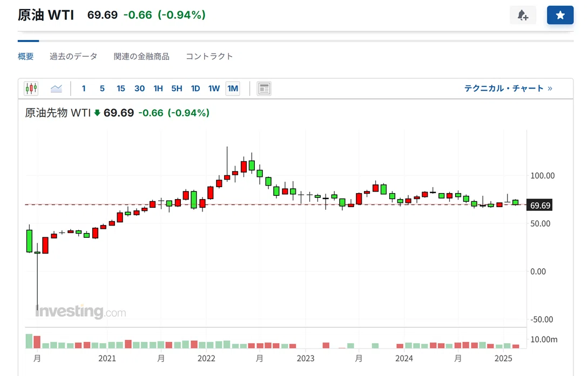Screen dimensions: 588x376
Task: Click the 10.00m volume axis label
Action: click(x=544, y=339)
